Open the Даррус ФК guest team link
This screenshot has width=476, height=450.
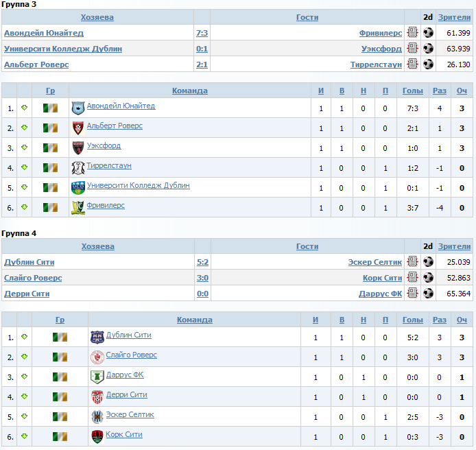pyautogui.click(x=381, y=294)
